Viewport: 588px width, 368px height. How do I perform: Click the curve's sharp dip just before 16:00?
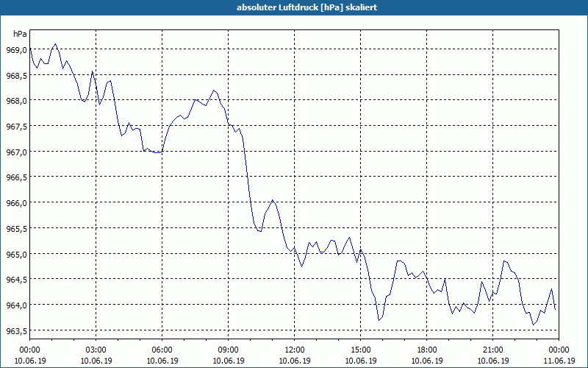379,320
